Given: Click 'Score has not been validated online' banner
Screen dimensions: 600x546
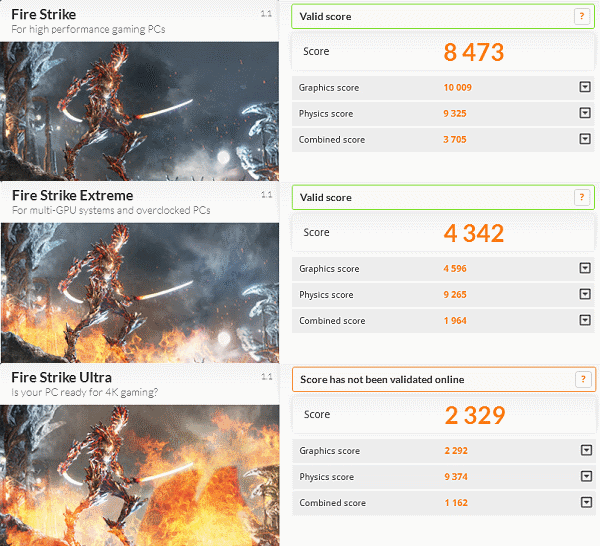Looking at the screenshot, I should click(x=444, y=380).
